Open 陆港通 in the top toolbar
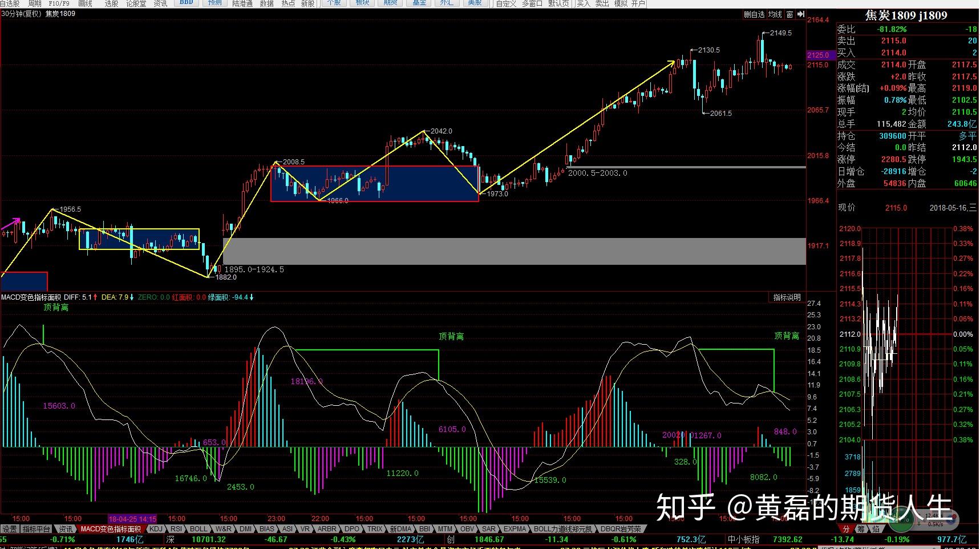The height and width of the screenshot is (549, 980). pyautogui.click(x=242, y=3)
